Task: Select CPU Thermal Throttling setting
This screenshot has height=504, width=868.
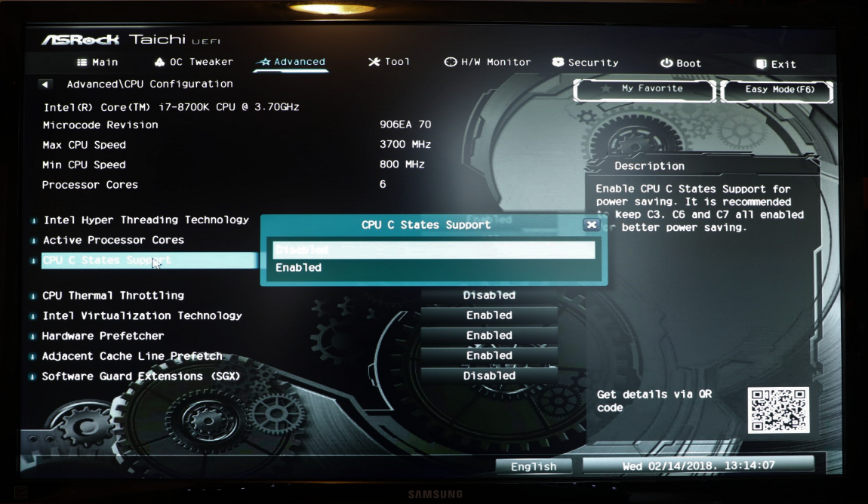Action: tap(113, 296)
